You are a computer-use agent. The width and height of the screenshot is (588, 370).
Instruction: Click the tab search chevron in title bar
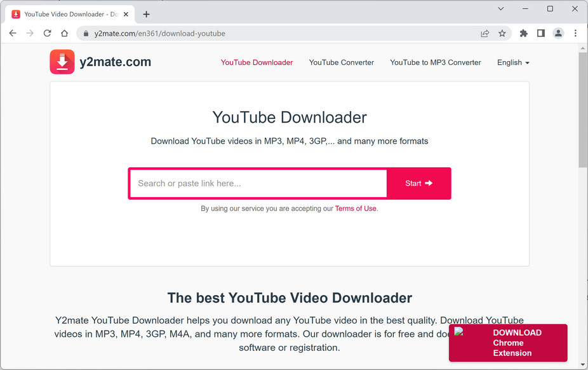click(500, 9)
